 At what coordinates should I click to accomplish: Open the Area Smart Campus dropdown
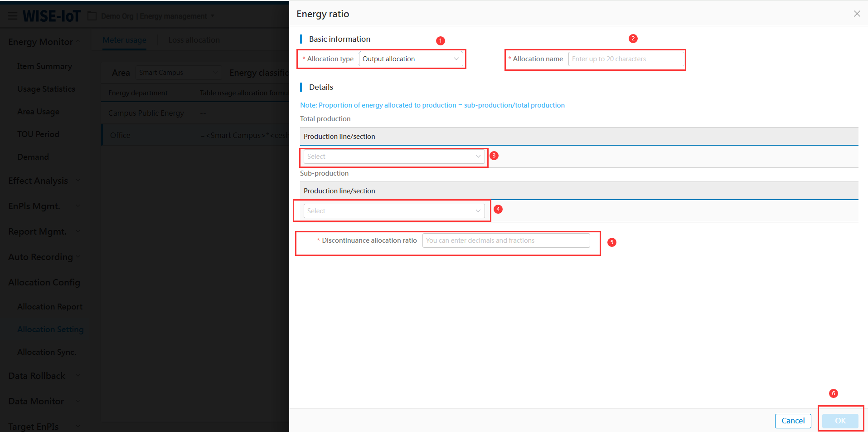pos(178,73)
